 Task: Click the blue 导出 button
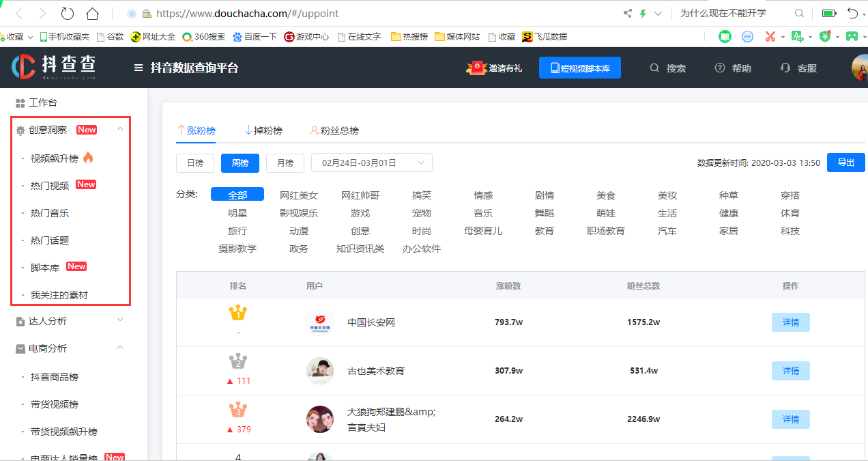pos(846,163)
